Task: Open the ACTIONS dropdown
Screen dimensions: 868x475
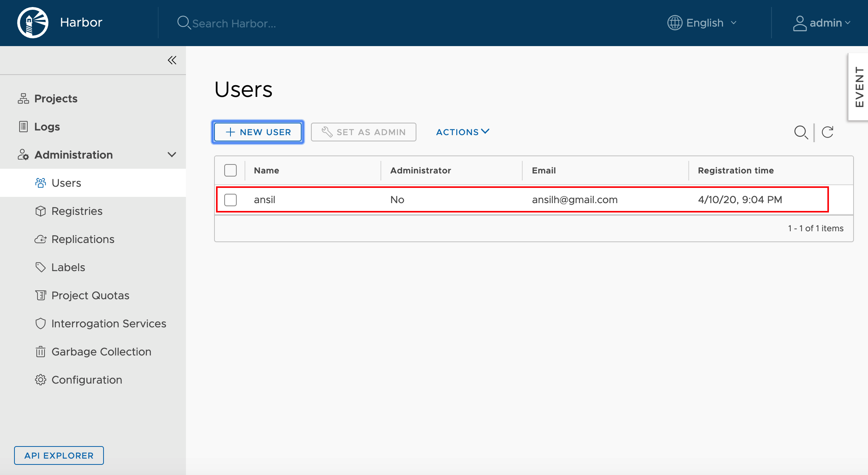Action: pos(463,132)
